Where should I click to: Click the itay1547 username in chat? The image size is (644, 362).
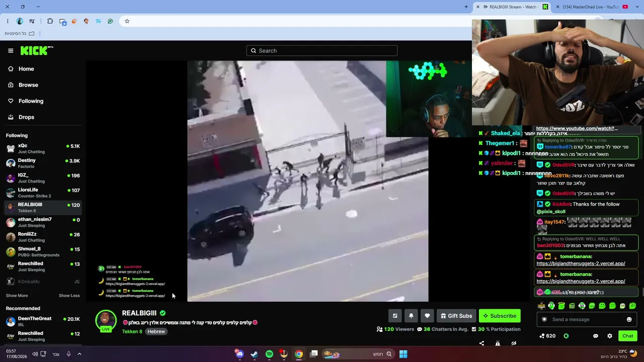(x=555, y=222)
